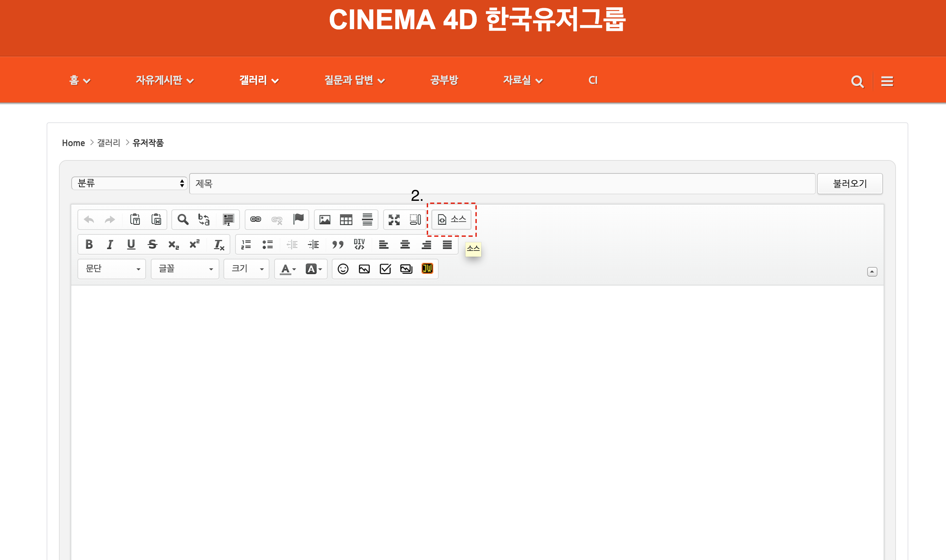Screen dimensions: 946x560
Task: Open the hamburger menu icon
Action: click(887, 81)
